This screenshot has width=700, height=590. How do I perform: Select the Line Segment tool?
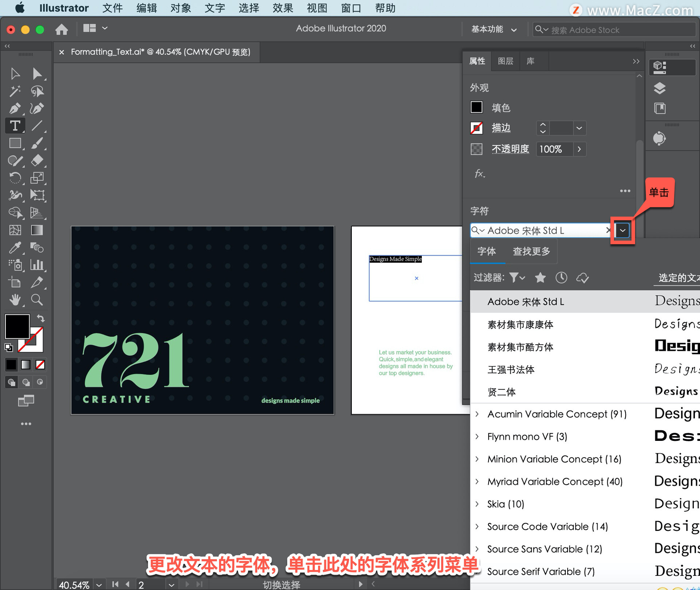(37, 126)
